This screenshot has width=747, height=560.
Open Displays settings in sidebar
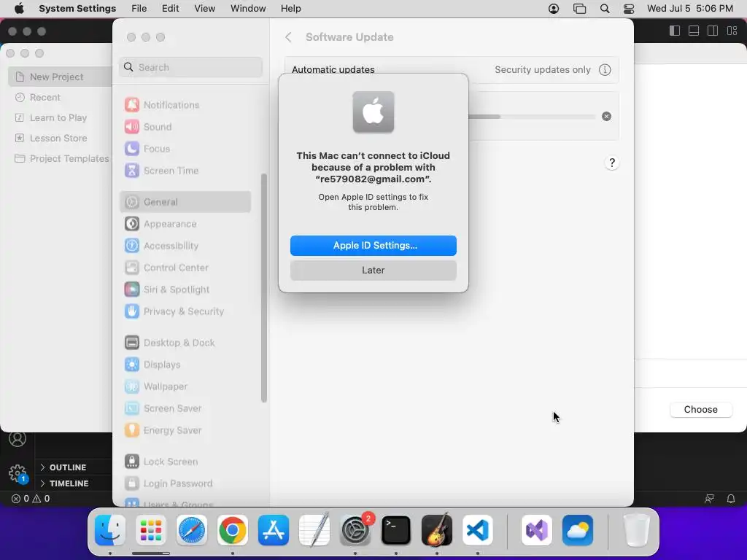pyautogui.click(x=185, y=365)
